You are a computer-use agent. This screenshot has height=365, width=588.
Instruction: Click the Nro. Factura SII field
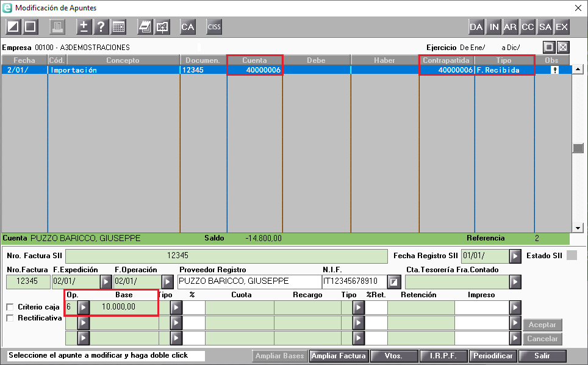226,256
